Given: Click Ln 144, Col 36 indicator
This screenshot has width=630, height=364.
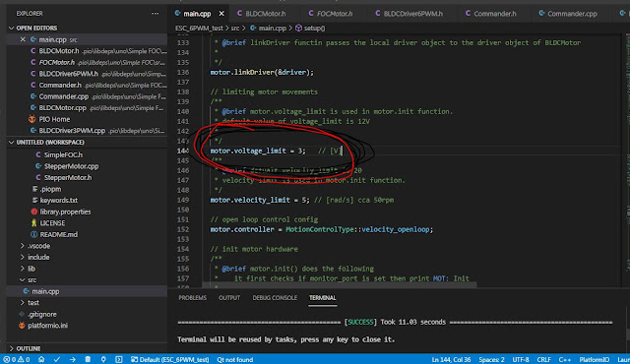Looking at the screenshot, I should pyautogui.click(x=451, y=360).
